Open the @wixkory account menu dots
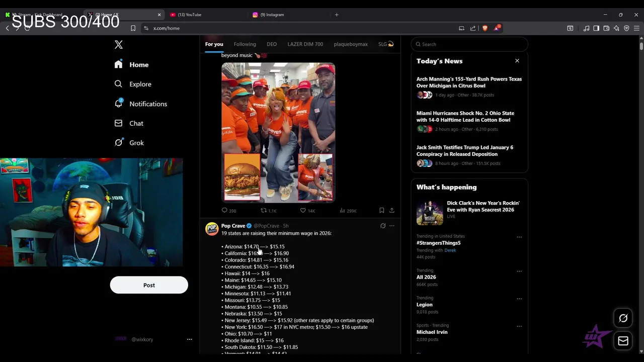The width and height of the screenshot is (644, 362). pos(190,339)
